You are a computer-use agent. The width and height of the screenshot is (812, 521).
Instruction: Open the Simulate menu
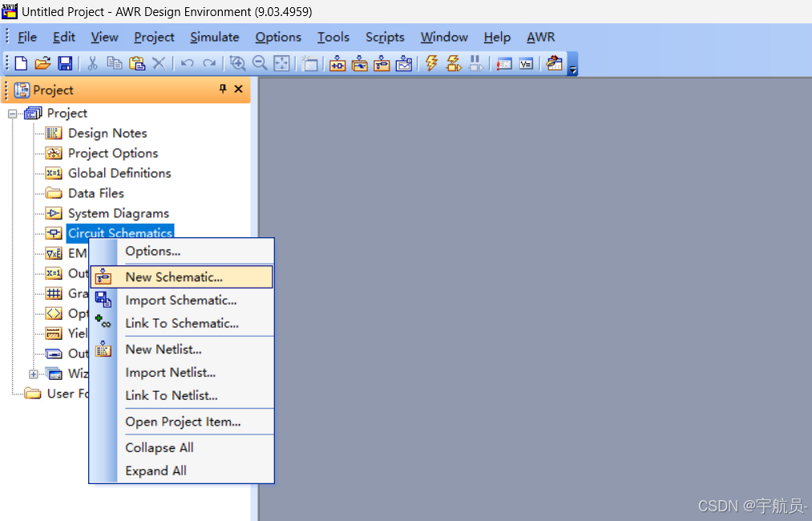click(215, 38)
